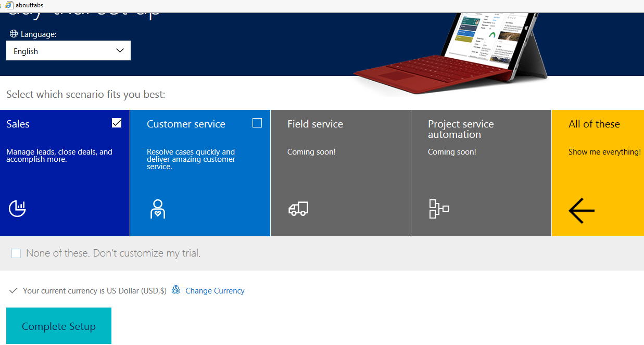This screenshot has height=345, width=644.
Task: Click the Field service truck icon
Action: pyautogui.click(x=298, y=208)
